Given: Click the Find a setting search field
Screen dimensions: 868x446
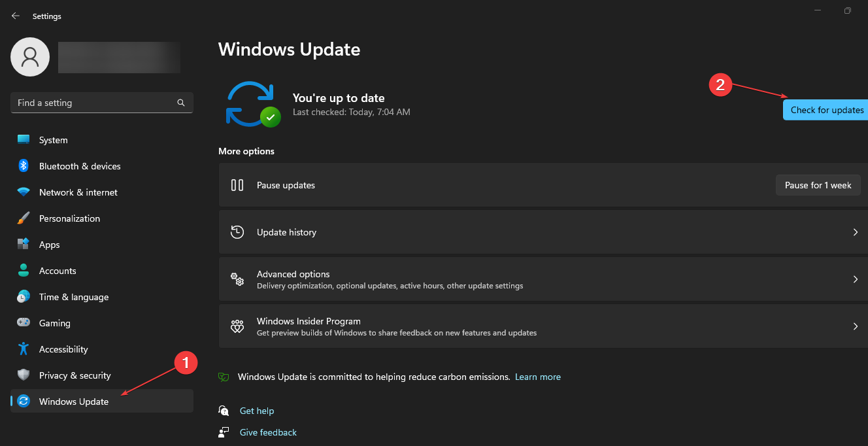Looking at the screenshot, I should [x=92, y=103].
